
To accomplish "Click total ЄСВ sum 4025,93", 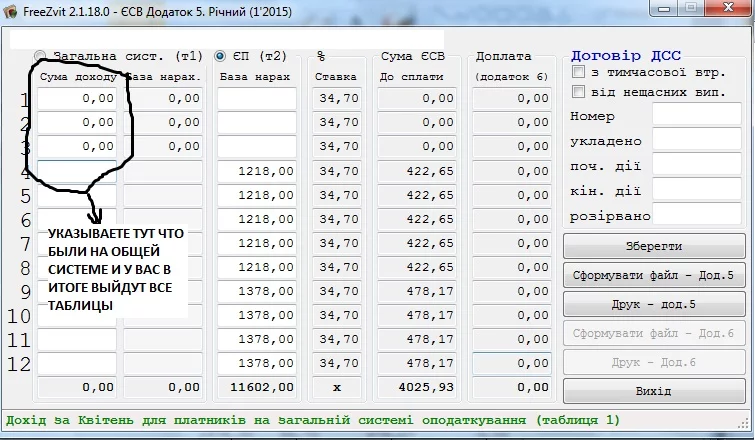I will 417,388.
